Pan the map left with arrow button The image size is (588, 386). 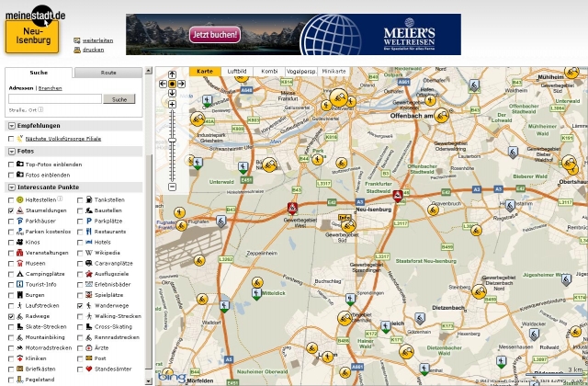coord(163,84)
